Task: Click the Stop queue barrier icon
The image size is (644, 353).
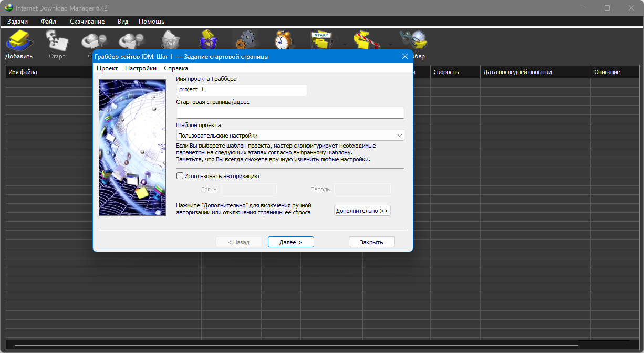Action: pos(367,40)
